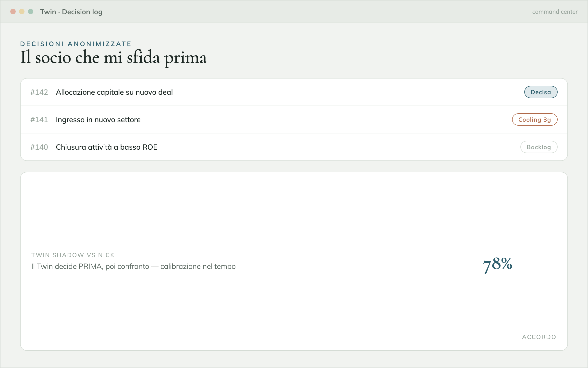The height and width of the screenshot is (368, 588).
Task: Click the #140 decision number
Action: (39, 147)
